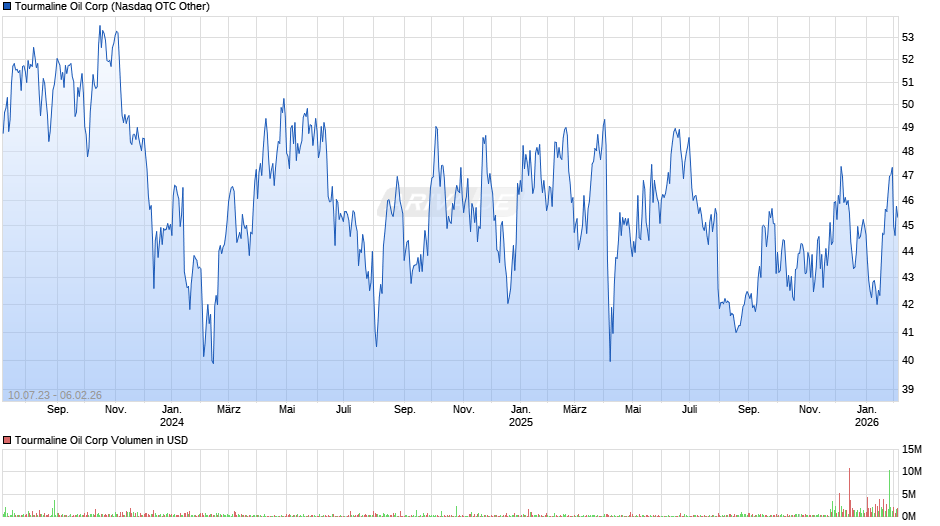Click the first Nov. label on the time axis
The height and width of the screenshot is (526, 940).
tap(116, 409)
